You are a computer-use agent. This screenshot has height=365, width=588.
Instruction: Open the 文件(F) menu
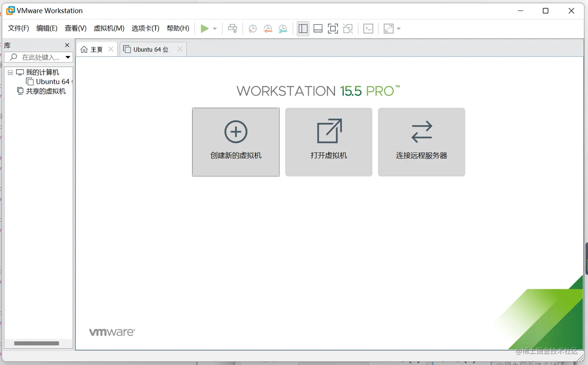[x=18, y=28]
